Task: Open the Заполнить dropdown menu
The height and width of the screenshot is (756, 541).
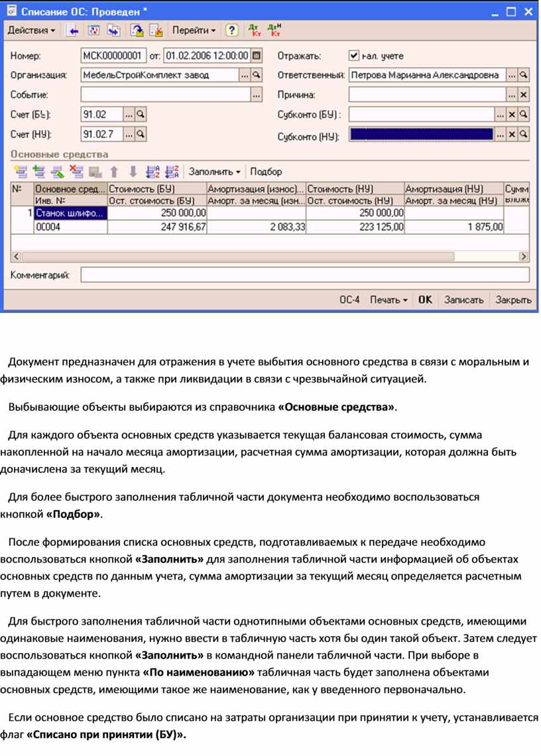Action: [x=214, y=172]
